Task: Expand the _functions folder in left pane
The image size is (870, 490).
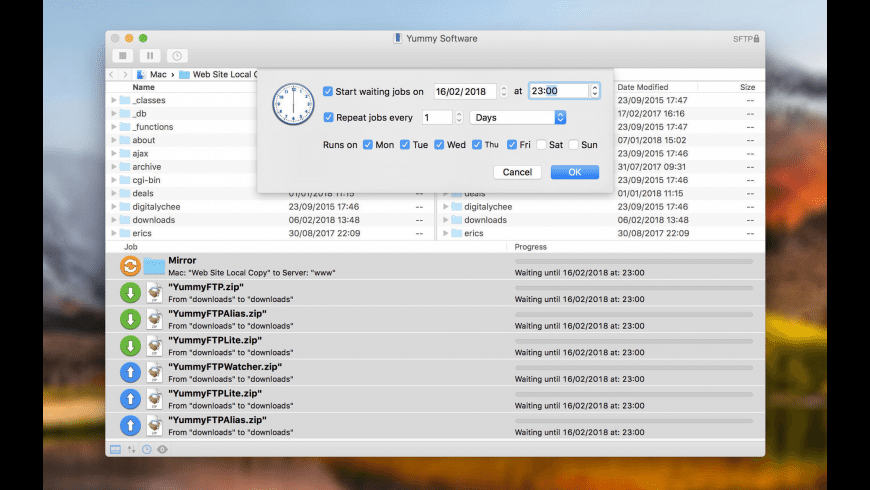Action: pyautogui.click(x=113, y=127)
